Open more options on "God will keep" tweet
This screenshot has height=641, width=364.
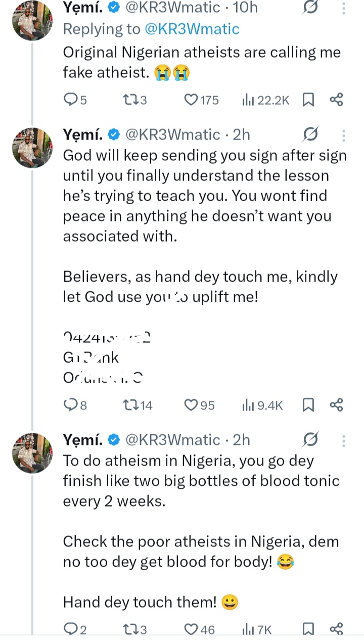(x=344, y=135)
